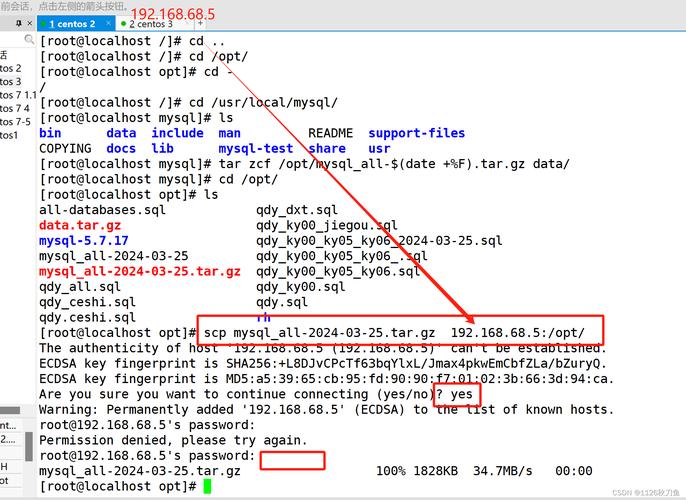This screenshot has width=686, height=500.
Task: Click the green status dot on centos 3 tab
Action: [x=123, y=23]
